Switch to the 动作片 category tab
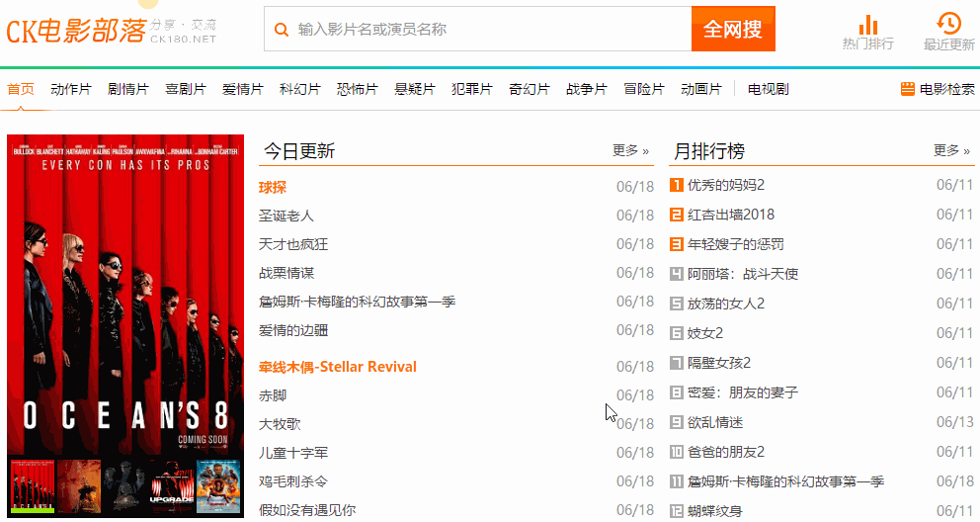 (x=70, y=89)
